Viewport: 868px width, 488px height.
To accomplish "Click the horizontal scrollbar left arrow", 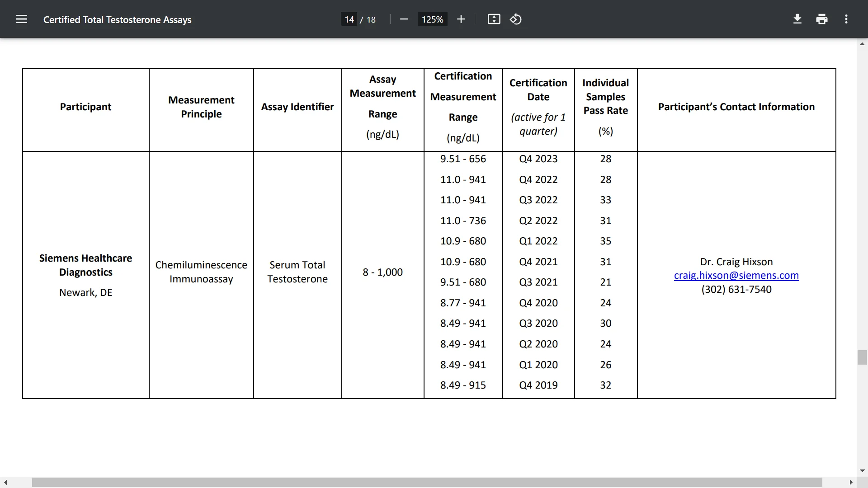I will point(5,483).
